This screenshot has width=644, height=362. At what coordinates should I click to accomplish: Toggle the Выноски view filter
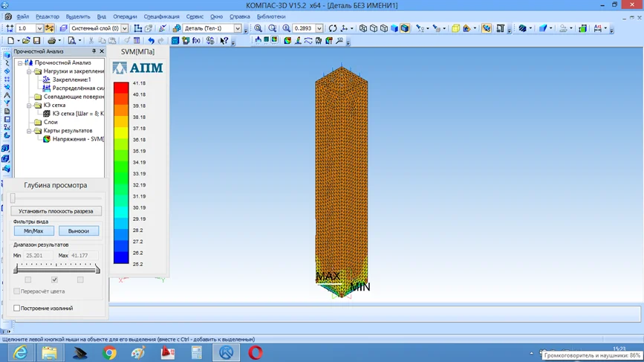[x=78, y=231]
